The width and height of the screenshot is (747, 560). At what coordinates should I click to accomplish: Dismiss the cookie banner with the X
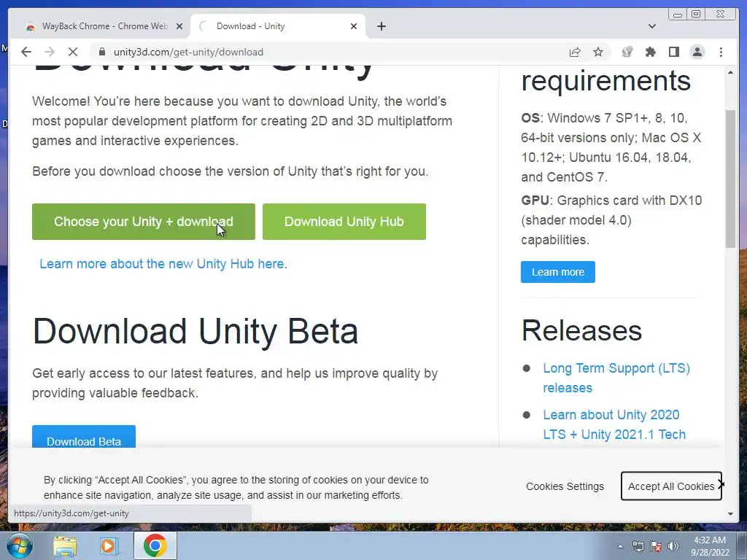click(x=721, y=484)
